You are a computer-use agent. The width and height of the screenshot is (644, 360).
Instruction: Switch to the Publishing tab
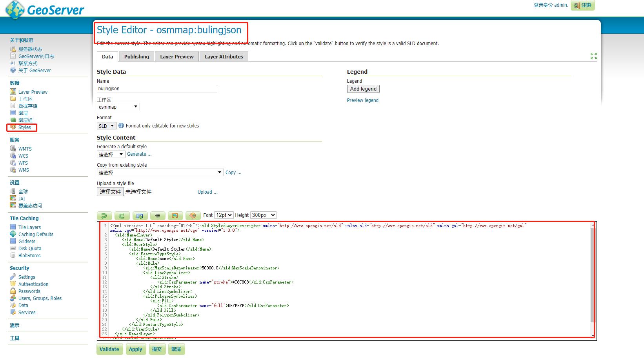136,56
